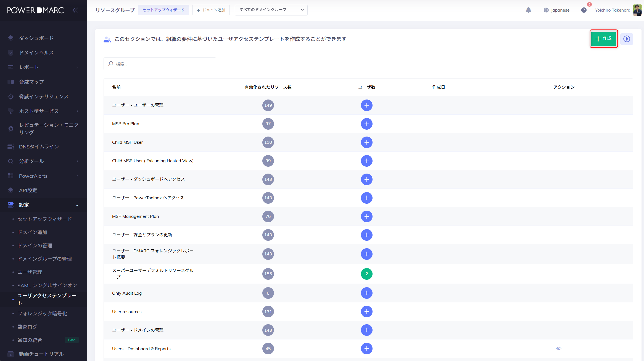The width and height of the screenshot is (644, 361).
Task: Start the tutorial play button beside 作成
Action: [627, 39]
